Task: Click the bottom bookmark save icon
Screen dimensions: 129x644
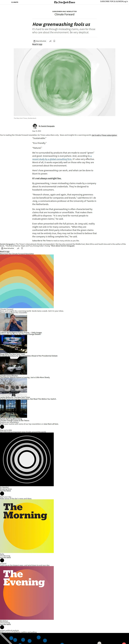Action: click(22, 248)
